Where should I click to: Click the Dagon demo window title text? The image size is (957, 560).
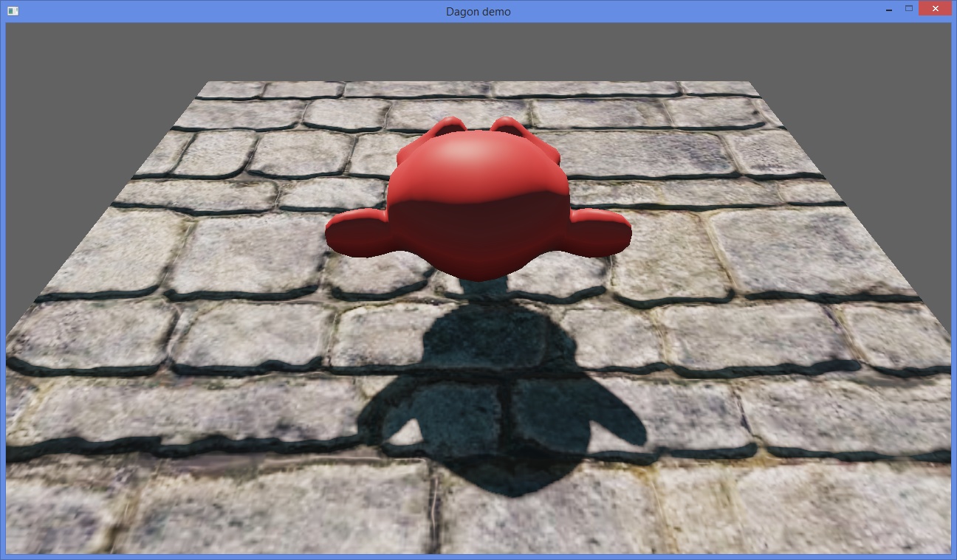[478, 11]
